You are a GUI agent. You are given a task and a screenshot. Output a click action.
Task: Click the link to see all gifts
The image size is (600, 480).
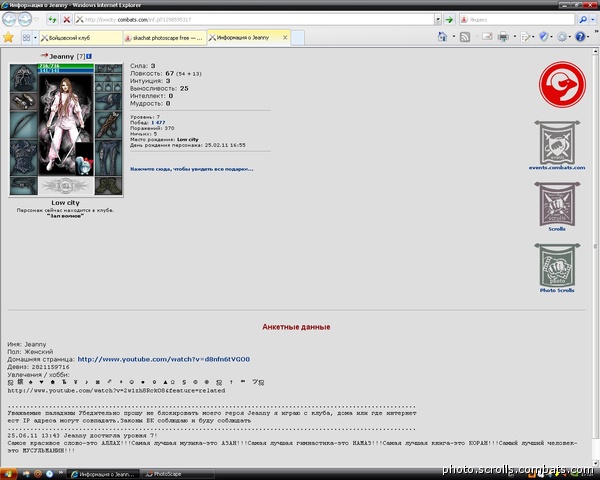[x=192, y=169]
